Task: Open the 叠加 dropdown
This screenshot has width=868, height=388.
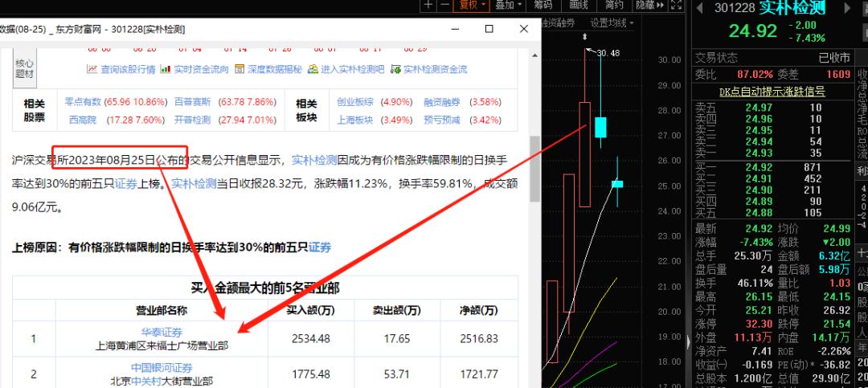Action: click(509, 5)
